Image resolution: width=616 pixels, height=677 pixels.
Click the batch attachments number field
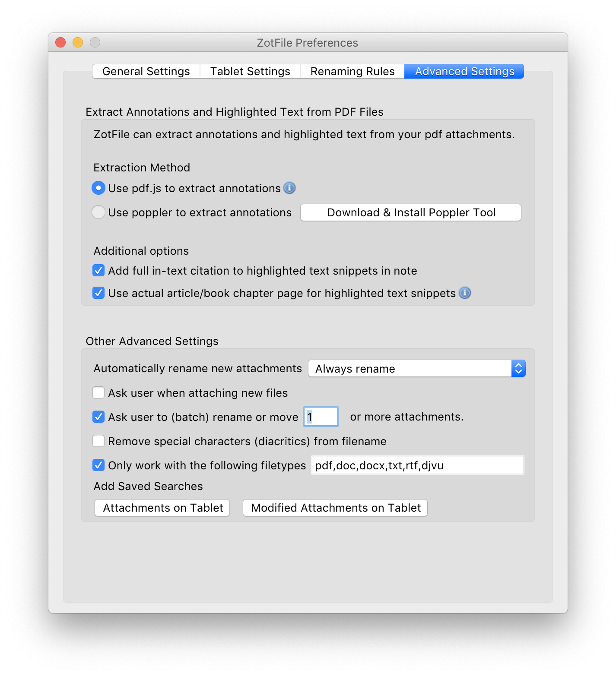[x=321, y=417]
